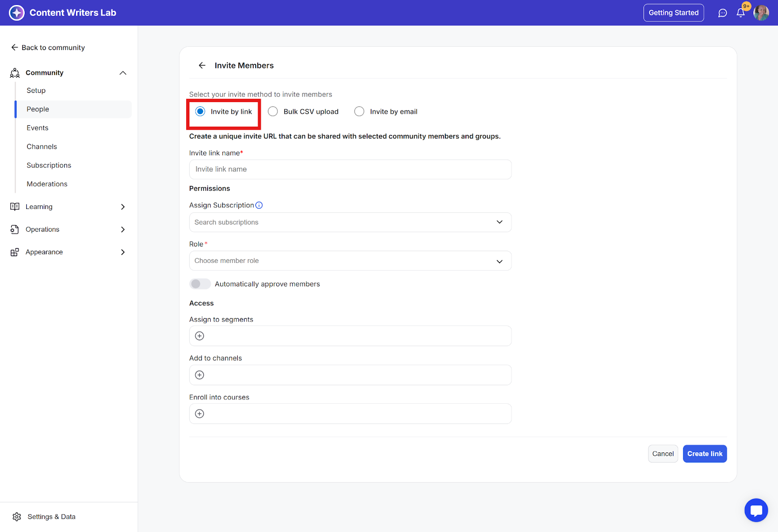Screen dimensions: 778x532
Task: Open People in the sidebar
Action: (73, 109)
